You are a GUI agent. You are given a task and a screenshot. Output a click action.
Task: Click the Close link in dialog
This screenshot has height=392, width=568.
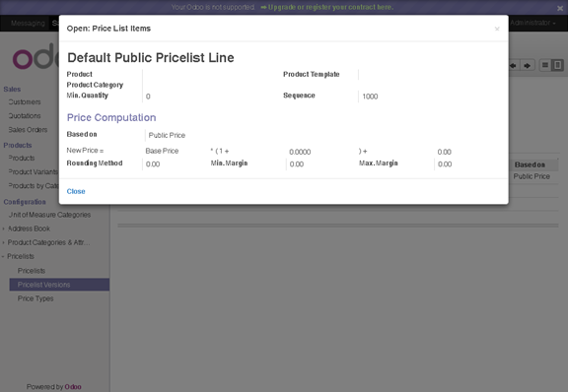(x=76, y=191)
